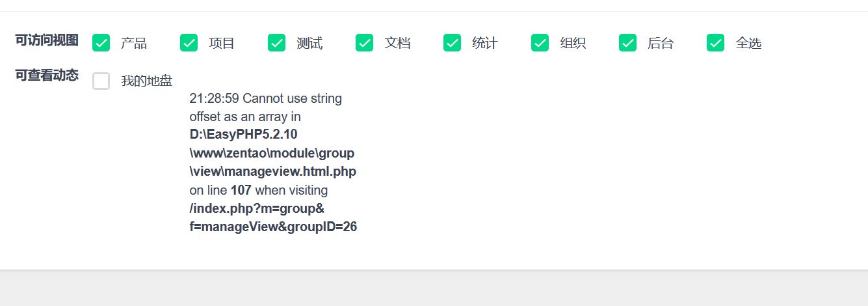
Task: Click the 项目 label text
Action: point(222,44)
